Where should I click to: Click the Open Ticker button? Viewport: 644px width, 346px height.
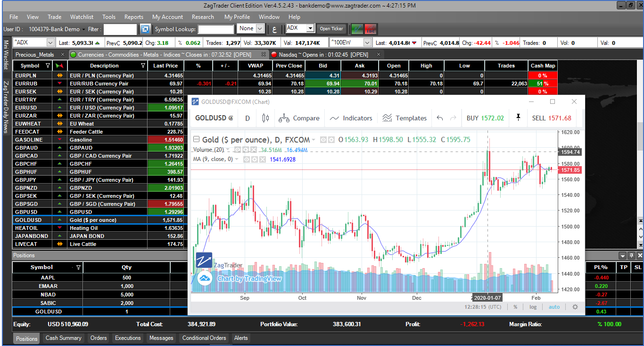[x=331, y=28]
